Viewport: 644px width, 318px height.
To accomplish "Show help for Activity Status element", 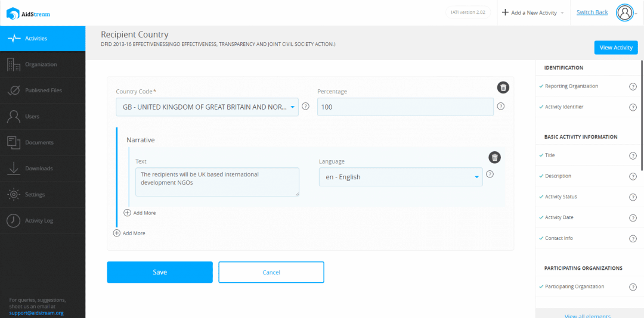I will [633, 197].
